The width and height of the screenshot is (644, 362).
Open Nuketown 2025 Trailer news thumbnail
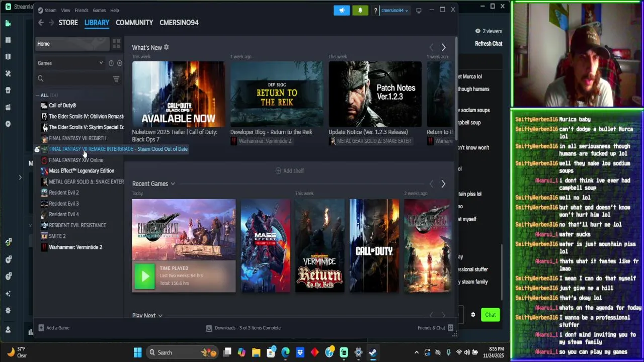(x=179, y=94)
